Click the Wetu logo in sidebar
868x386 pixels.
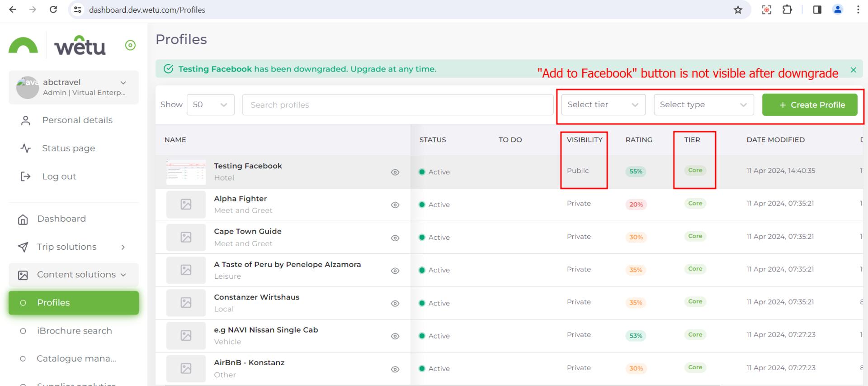tap(80, 46)
